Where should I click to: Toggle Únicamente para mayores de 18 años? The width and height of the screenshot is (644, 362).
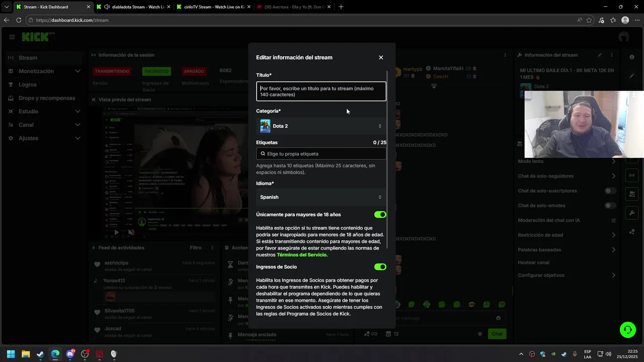pyautogui.click(x=380, y=215)
